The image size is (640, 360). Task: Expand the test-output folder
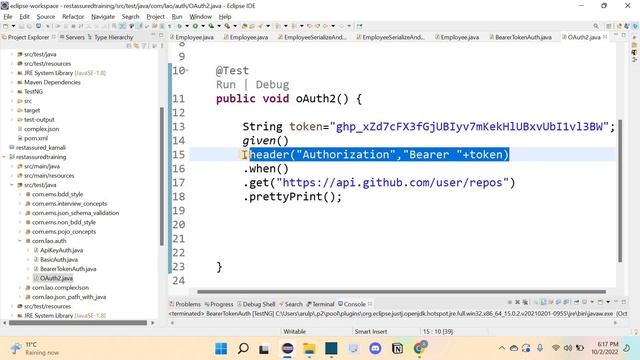click(12, 120)
